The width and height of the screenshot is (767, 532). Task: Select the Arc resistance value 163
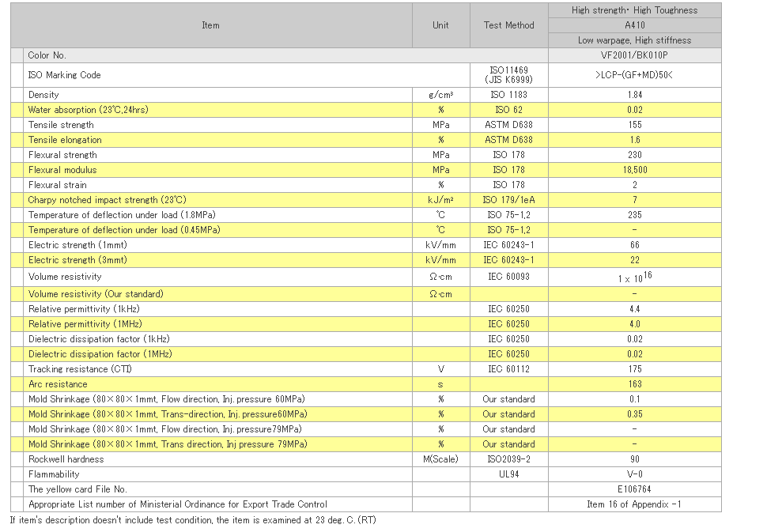[634, 384]
